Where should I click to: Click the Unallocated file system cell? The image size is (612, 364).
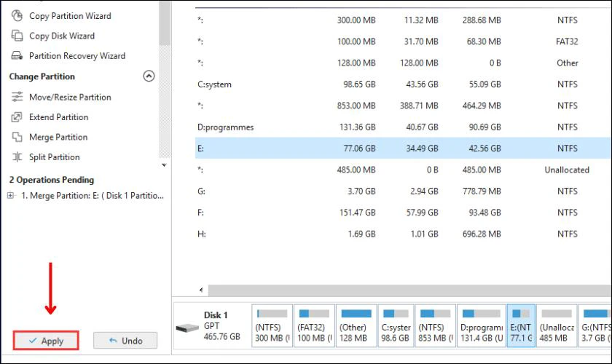567,170
